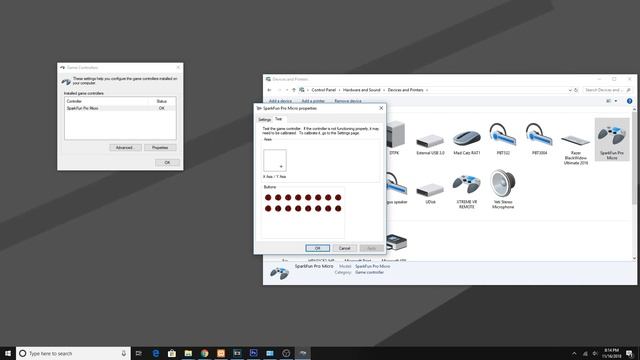640x360 pixels.
Task: Show hidden system tray icons
Action: click(x=574, y=353)
